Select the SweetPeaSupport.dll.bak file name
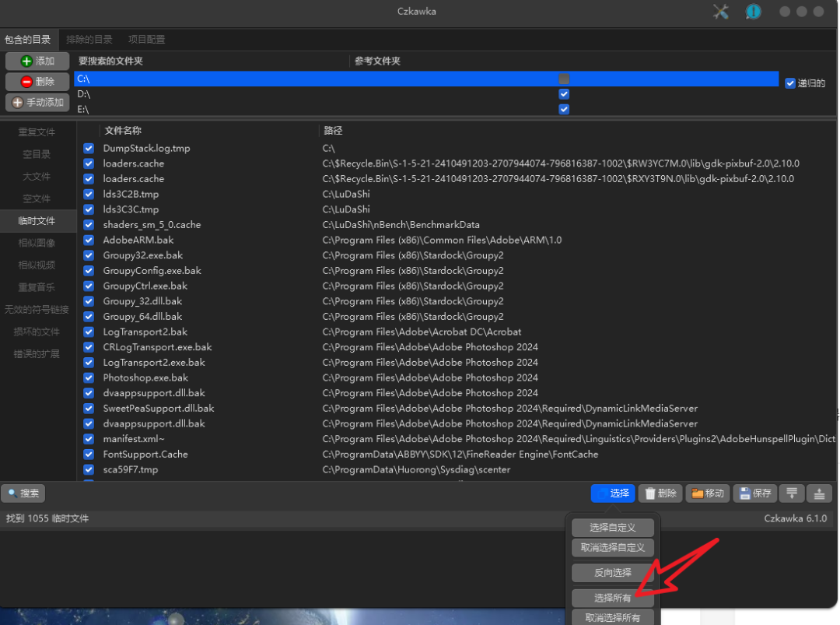The width and height of the screenshot is (840, 625). [159, 409]
